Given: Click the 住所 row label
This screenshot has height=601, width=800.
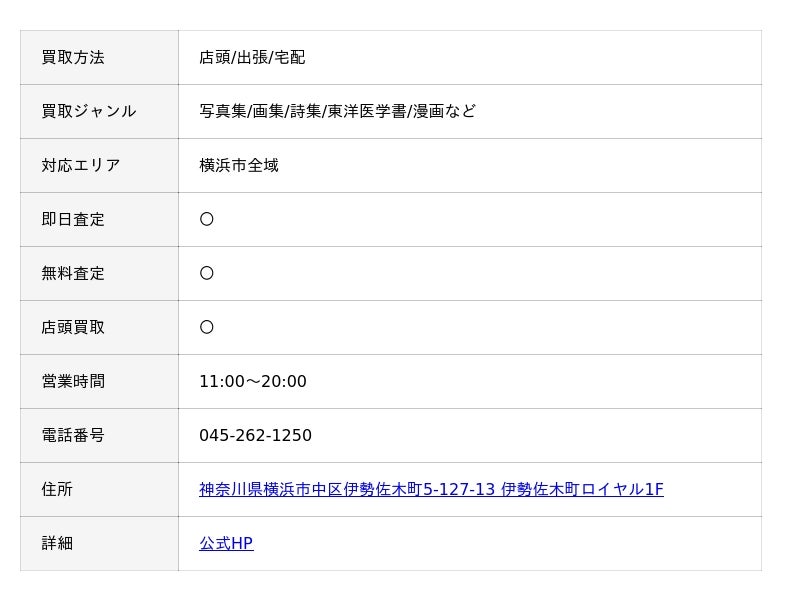Looking at the screenshot, I should point(57,489).
